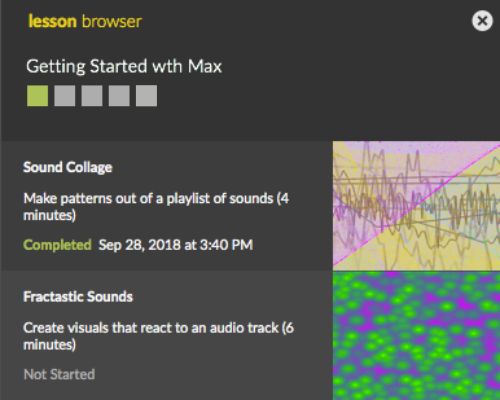Select the green first lesson progress square
The width and height of the screenshot is (500, 400).
point(37,96)
